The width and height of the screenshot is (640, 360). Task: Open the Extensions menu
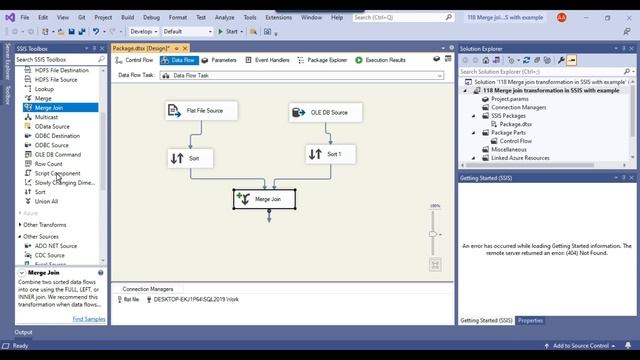[x=278, y=18]
